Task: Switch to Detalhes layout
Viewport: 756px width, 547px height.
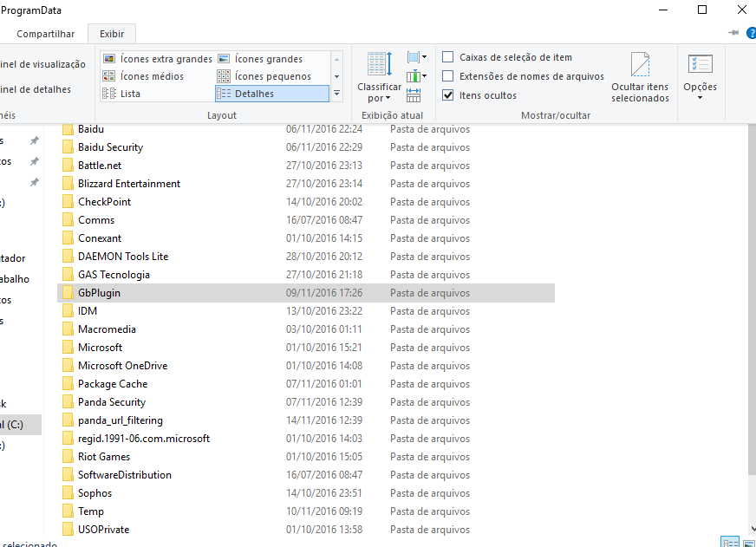Action: 272,94
